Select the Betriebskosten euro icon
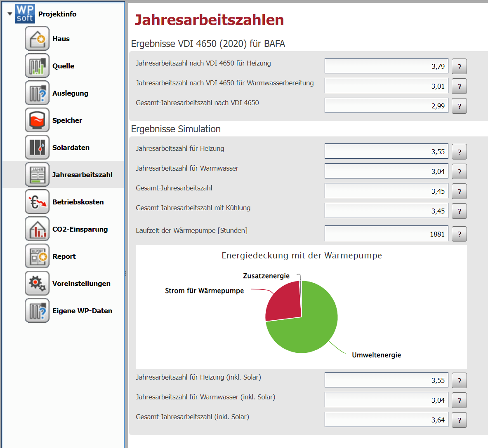Viewport: 488px width, 448px height. pos(37,202)
